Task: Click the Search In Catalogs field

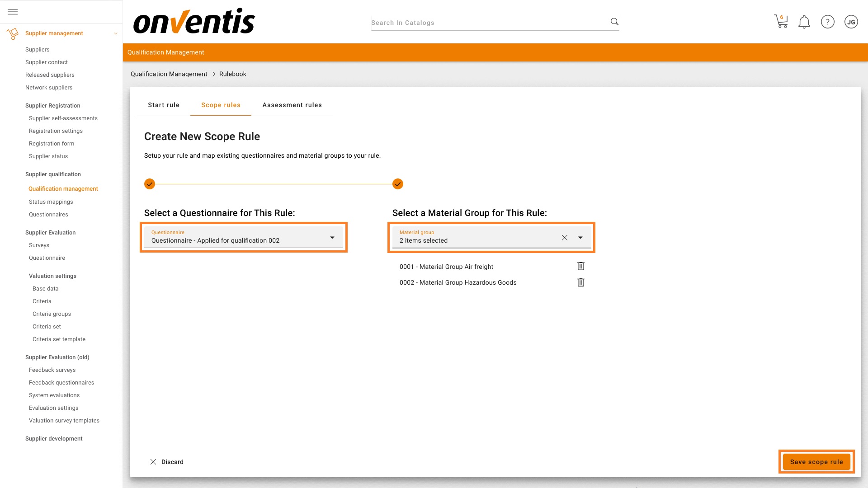Action: click(488, 23)
